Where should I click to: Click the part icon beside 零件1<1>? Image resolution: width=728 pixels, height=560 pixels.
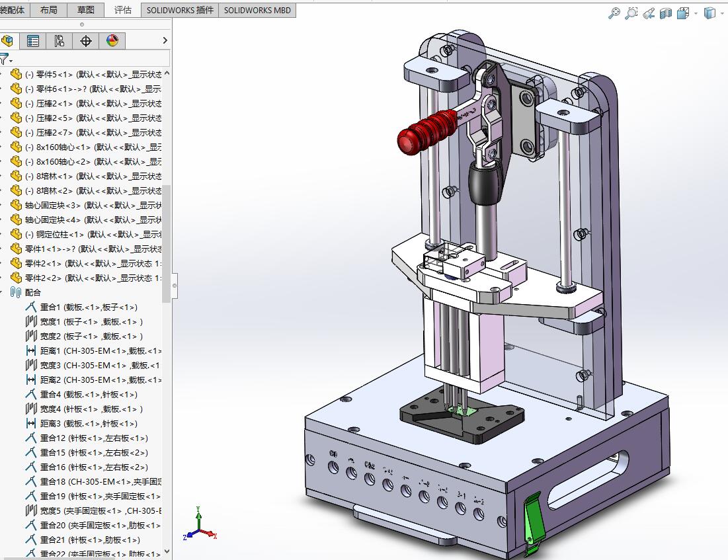17,249
